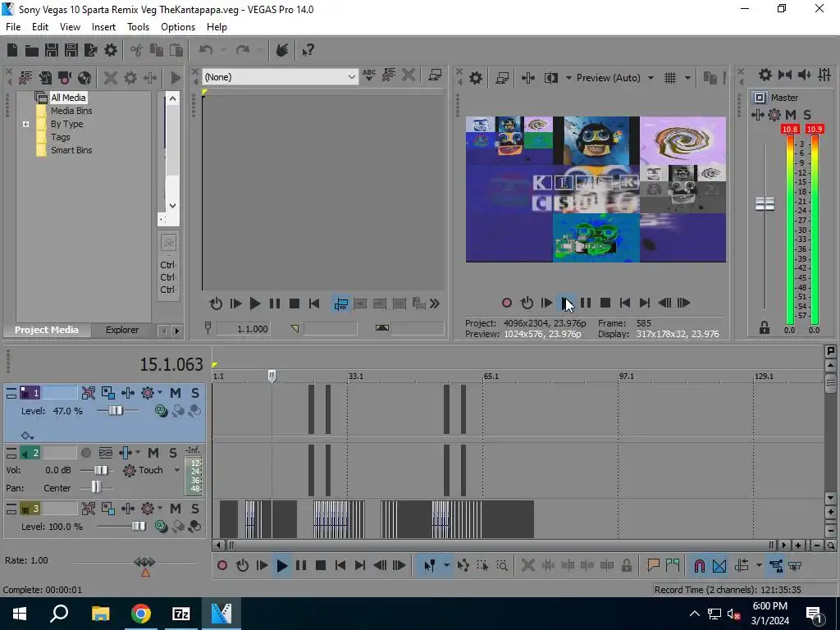The width and height of the screenshot is (840, 630).
Task: Click the New project icon in main toolbar
Action: 11,50
